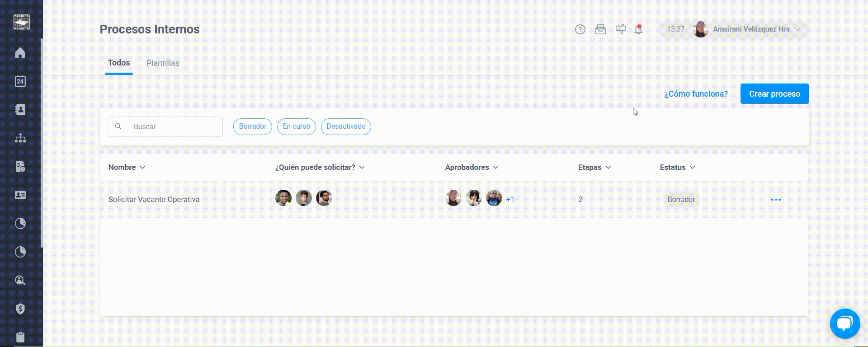Click the Crear proceso button
The height and width of the screenshot is (347, 868).
pos(775,94)
